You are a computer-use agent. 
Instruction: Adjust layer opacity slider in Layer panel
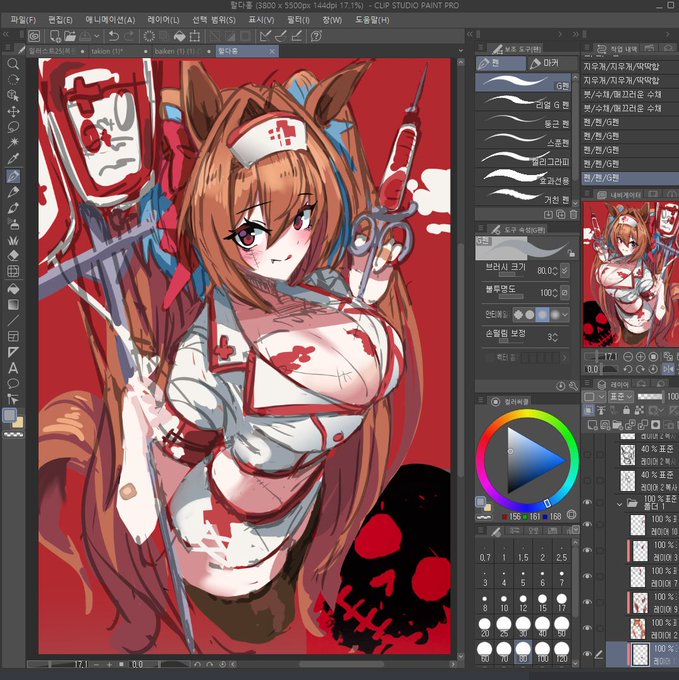tap(650, 396)
